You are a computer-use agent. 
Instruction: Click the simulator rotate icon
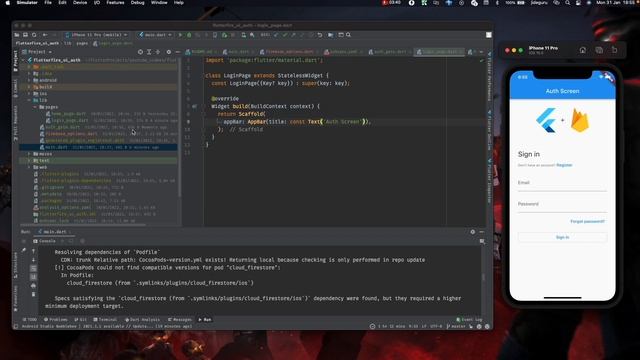[614, 50]
